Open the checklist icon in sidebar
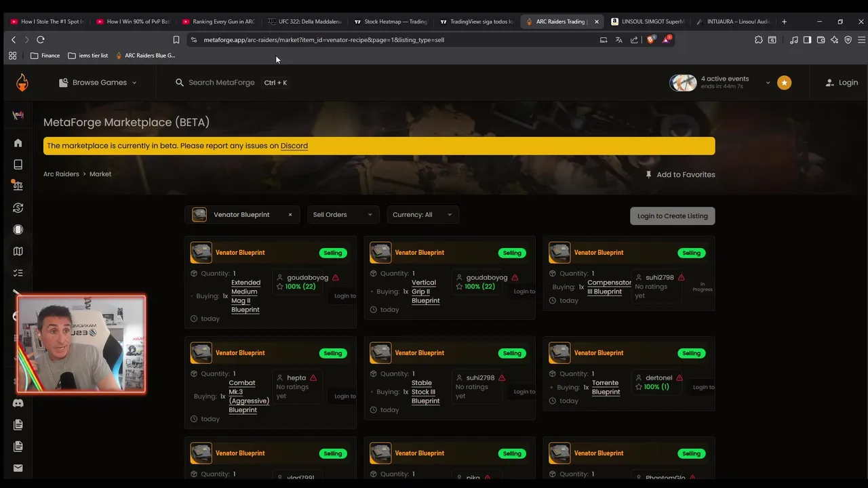The height and width of the screenshot is (488, 868). click(x=18, y=273)
